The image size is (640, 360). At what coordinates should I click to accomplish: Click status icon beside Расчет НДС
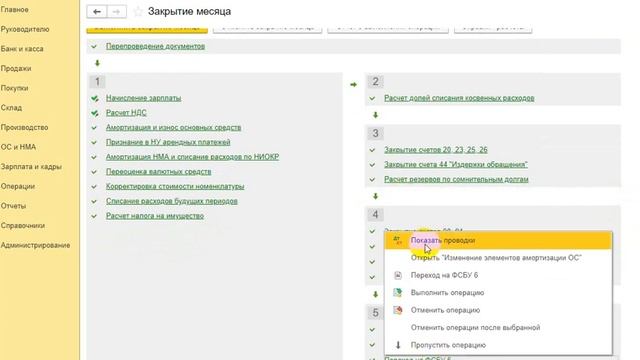point(95,113)
